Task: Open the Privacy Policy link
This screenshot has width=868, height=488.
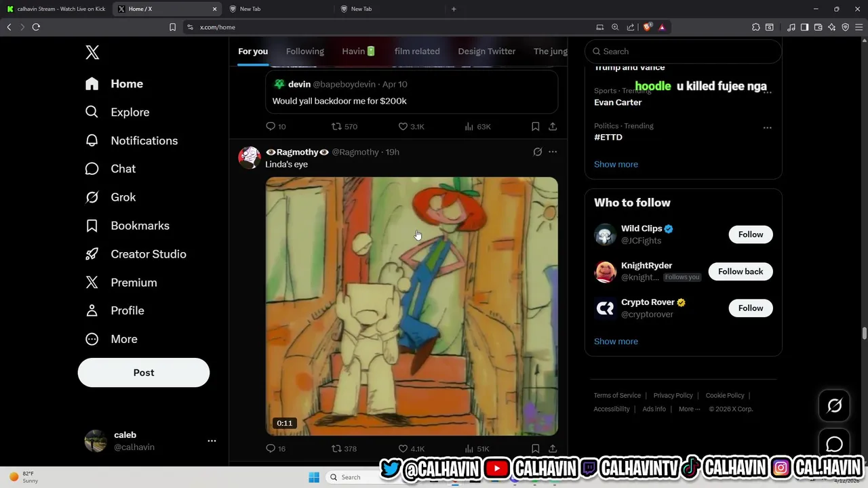Action: [673, 395]
